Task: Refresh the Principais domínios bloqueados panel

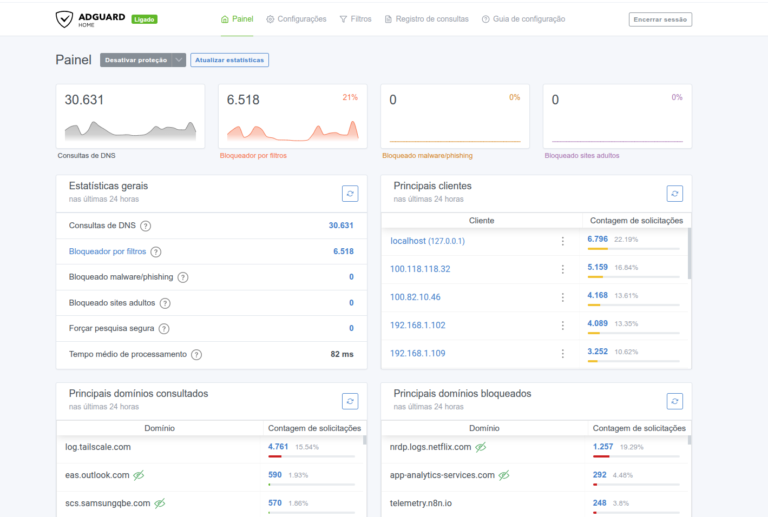Action: [x=674, y=401]
